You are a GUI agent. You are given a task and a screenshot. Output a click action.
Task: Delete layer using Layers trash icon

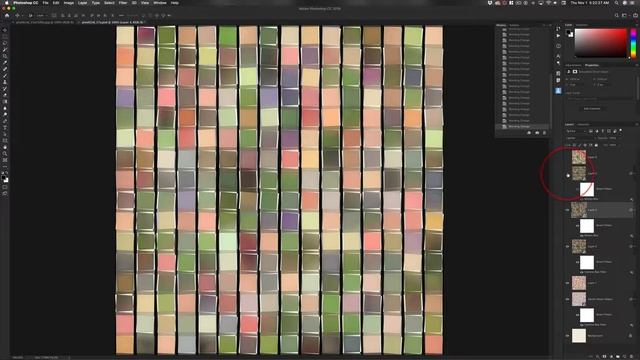[631, 356]
